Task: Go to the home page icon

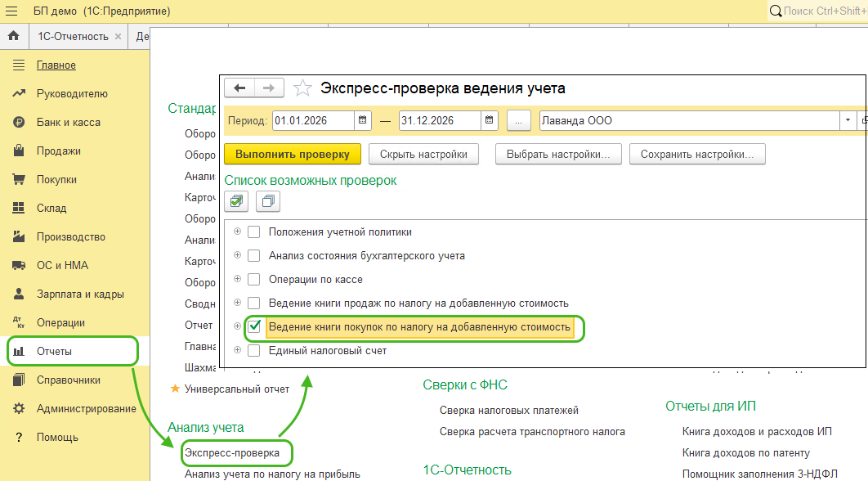Action: 13,37
